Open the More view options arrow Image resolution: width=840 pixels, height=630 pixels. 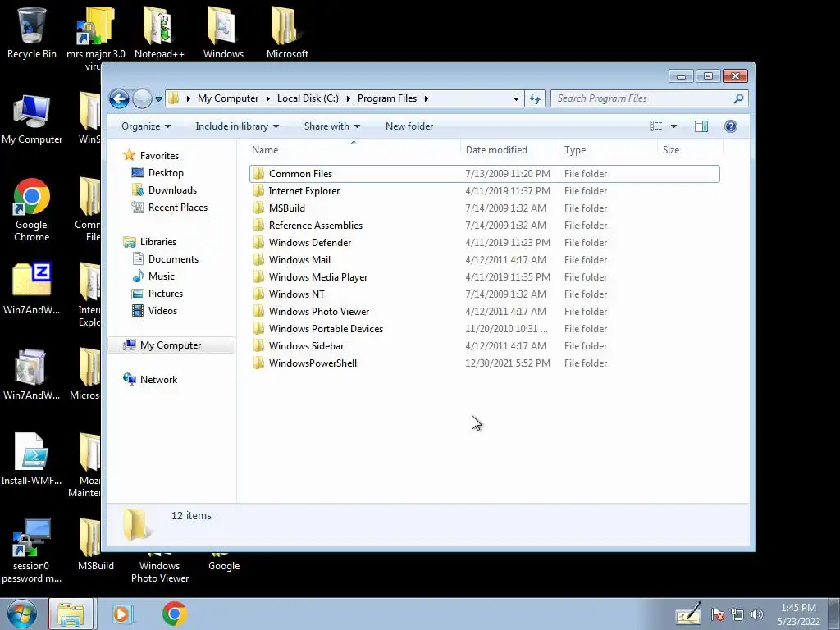point(674,126)
